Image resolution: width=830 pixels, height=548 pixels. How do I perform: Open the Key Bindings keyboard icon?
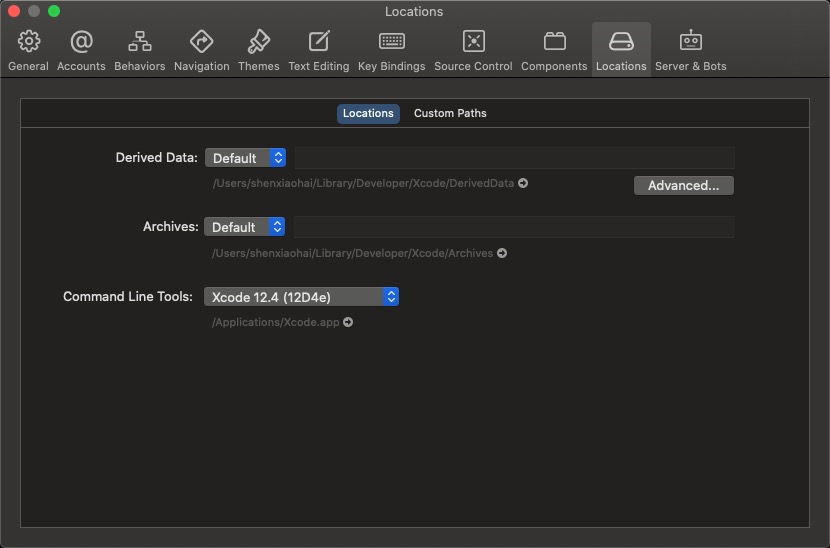(392, 41)
